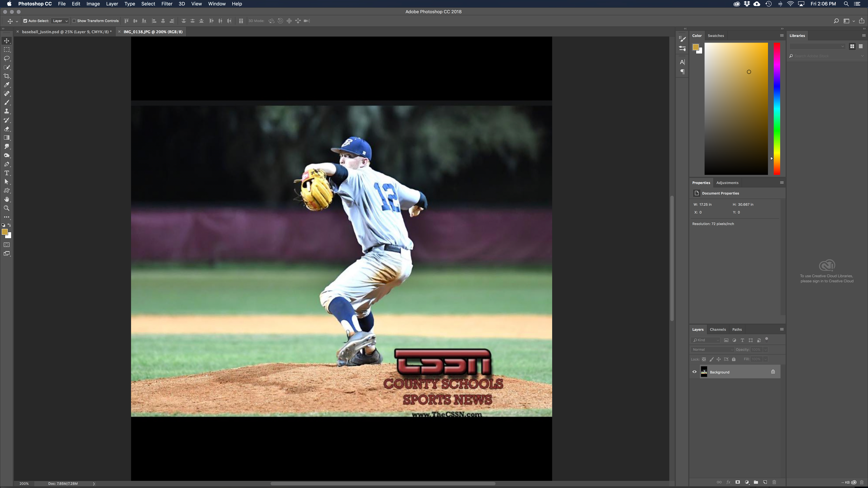Click the delete layer trash icon

774,482
